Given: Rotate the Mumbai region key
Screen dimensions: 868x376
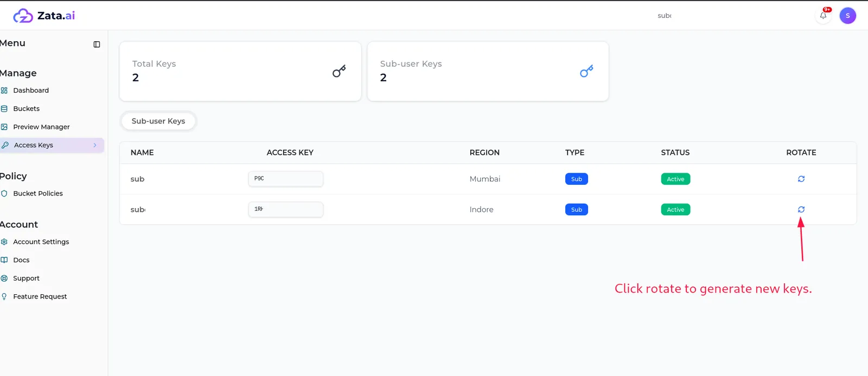Looking at the screenshot, I should 801,179.
